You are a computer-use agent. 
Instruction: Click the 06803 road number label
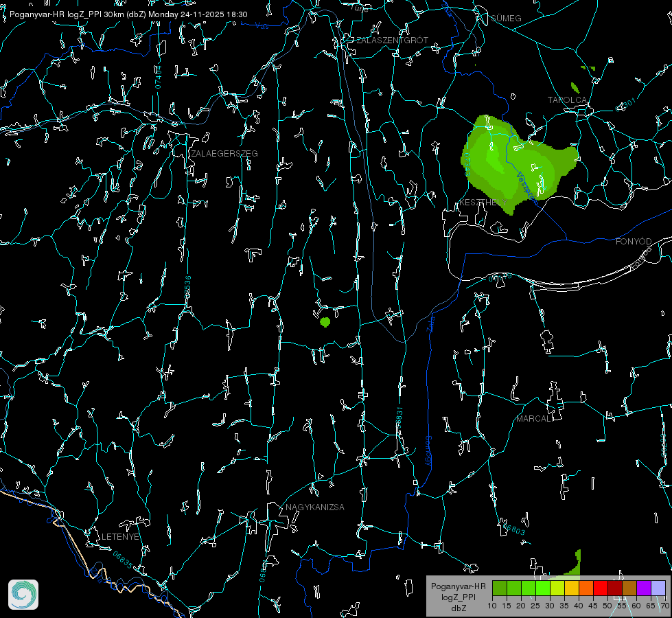point(514,529)
